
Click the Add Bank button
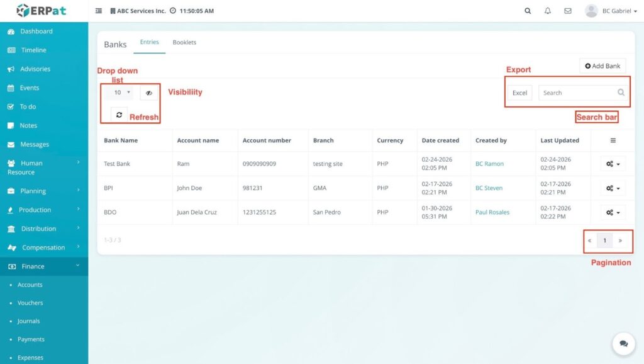(602, 66)
